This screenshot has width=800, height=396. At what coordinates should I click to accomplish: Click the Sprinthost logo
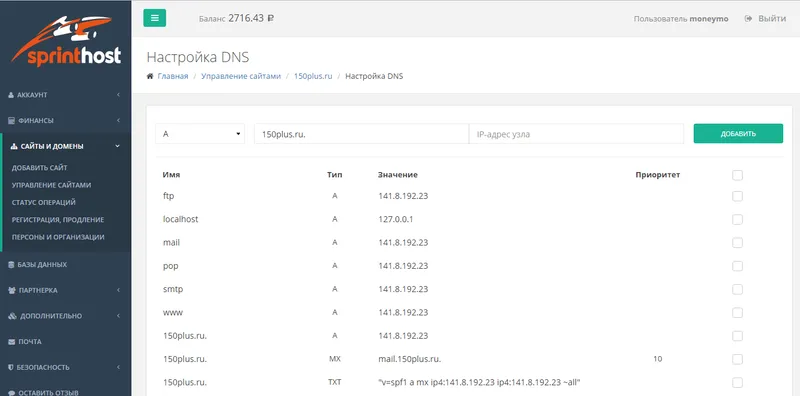click(66, 41)
